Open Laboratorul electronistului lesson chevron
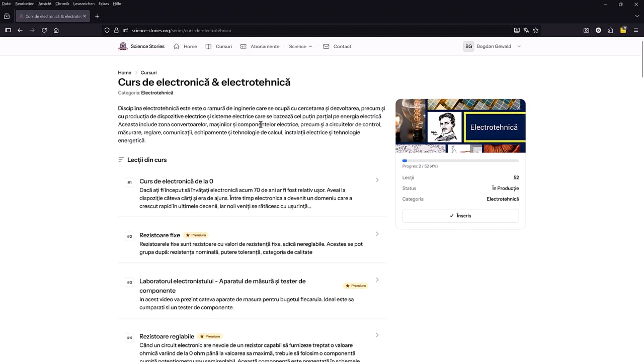 pyautogui.click(x=377, y=280)
